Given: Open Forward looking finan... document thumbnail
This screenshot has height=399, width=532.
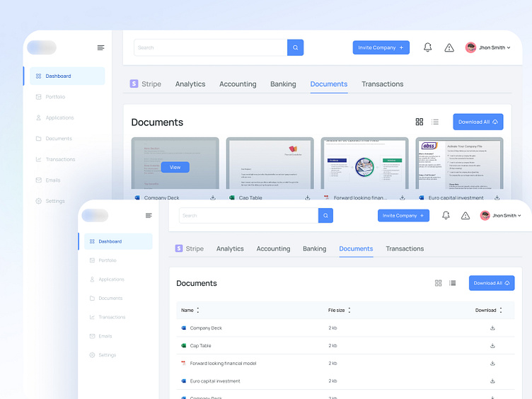Looking at the screenshot, I should pos(365,163).
